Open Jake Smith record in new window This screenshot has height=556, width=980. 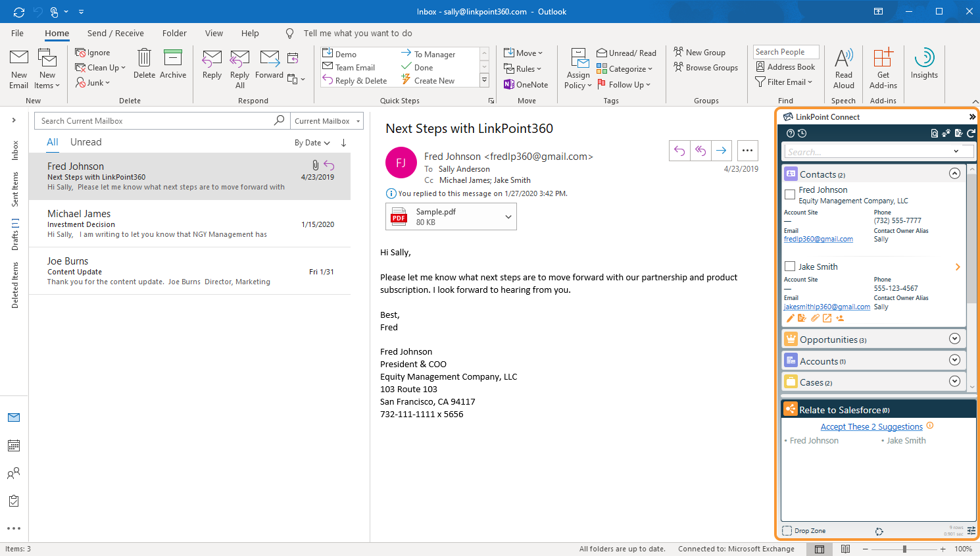[x=827, y=318]
